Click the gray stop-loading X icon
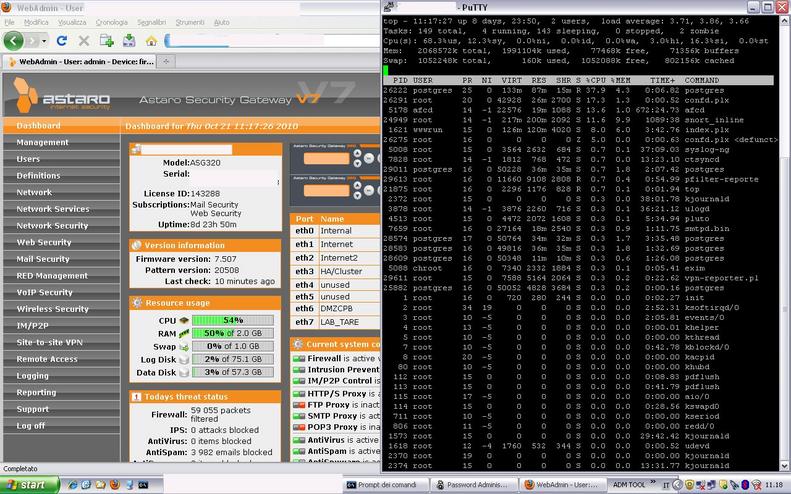This screenshot has width=791, height=494. (84, 41)
